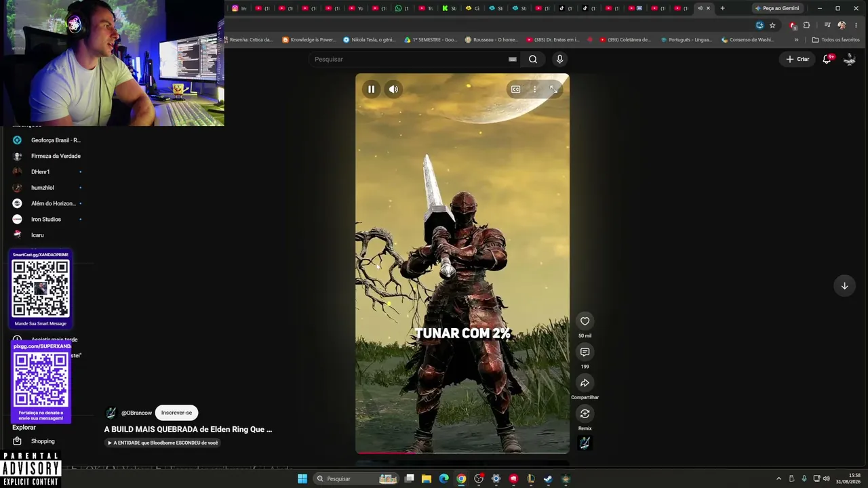Screen dimensions: 868x488
Task: Open the Nikola Tesla bookmark
Action: click(370, 40)
